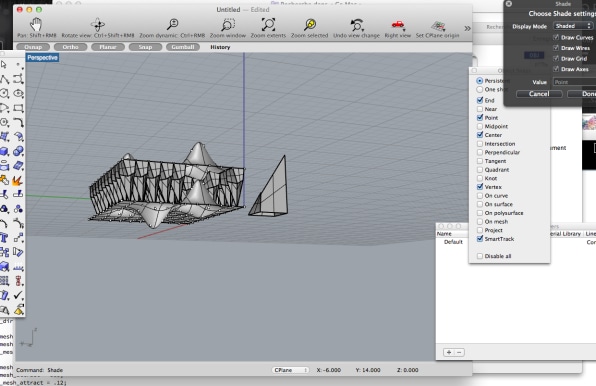Enable the Midpoint object snap
The height and width of the screenshot is (386, 596).
480,126
